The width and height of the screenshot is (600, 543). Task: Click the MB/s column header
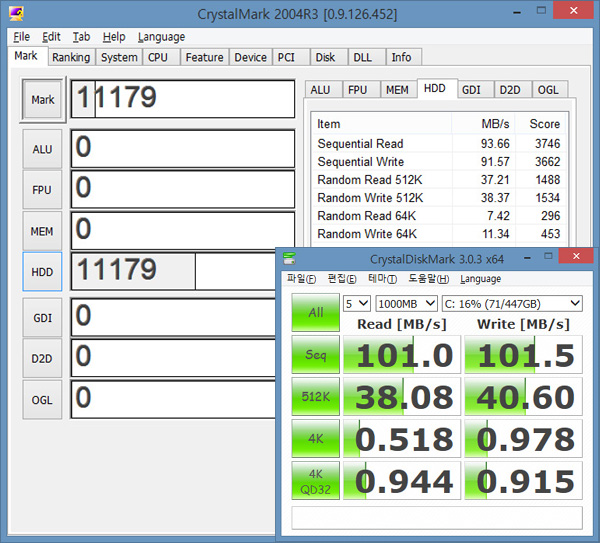[483, 124]
